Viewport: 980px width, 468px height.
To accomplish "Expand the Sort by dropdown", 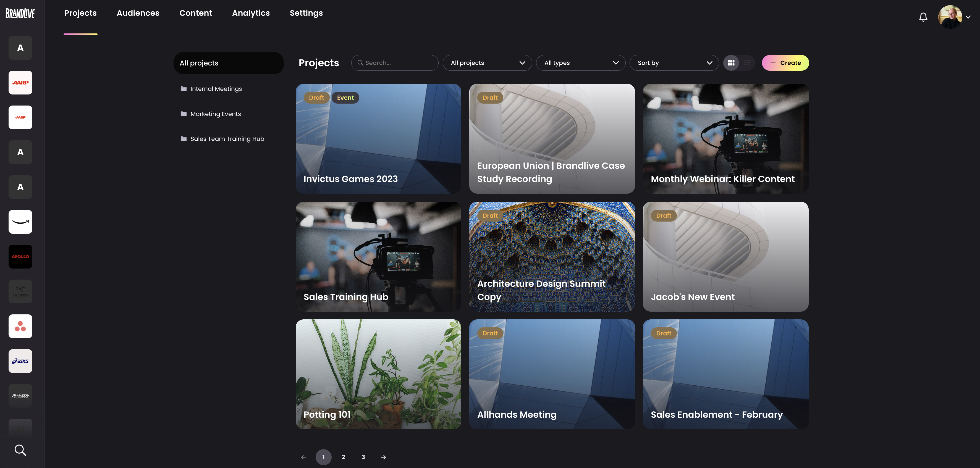I will click(x=674, y=63).
